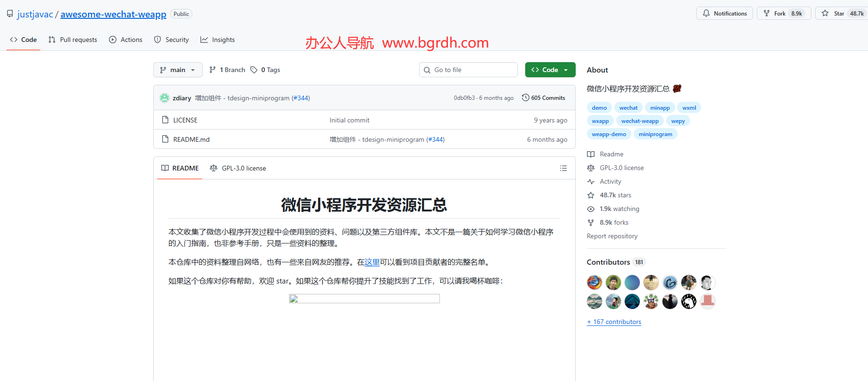This screenshot has height=381, width=868.
Task: Open the README.md file
Action: pos(191,139)
